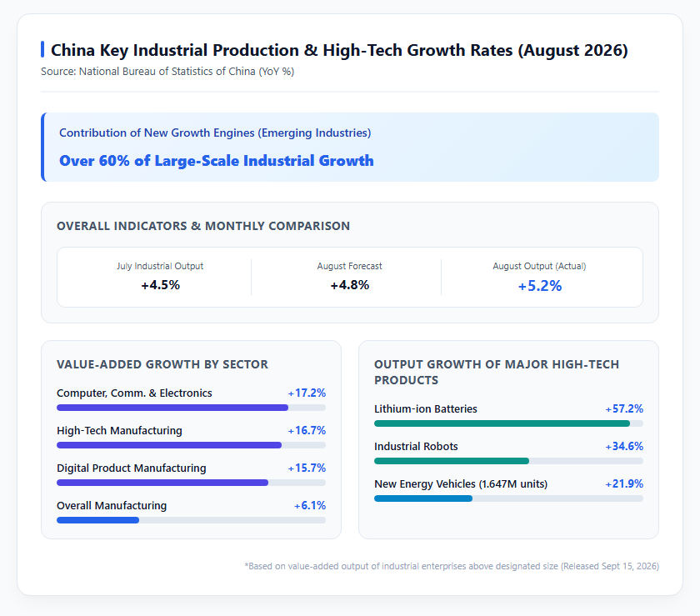This screenshot has width=700, height=616.
Task: Click the 'Value-Added Growth by Sector' heading
Action: point(162,364)
